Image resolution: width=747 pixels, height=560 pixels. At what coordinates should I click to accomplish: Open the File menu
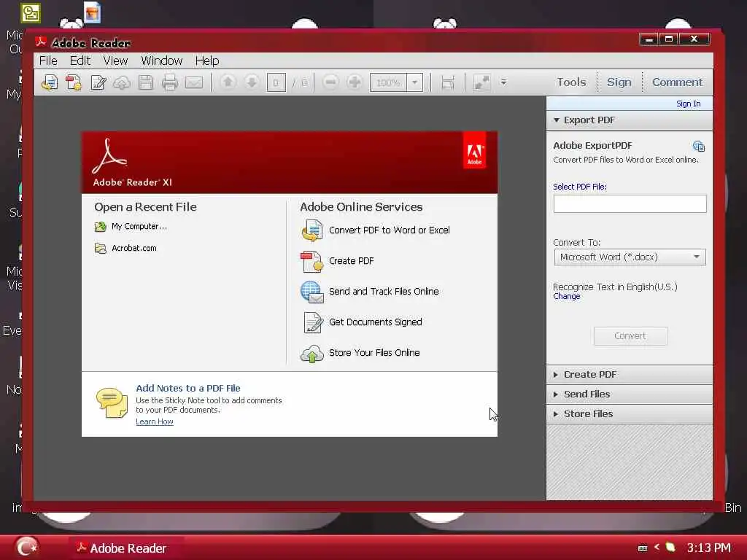pyautogui.click(x=48, y=61)
